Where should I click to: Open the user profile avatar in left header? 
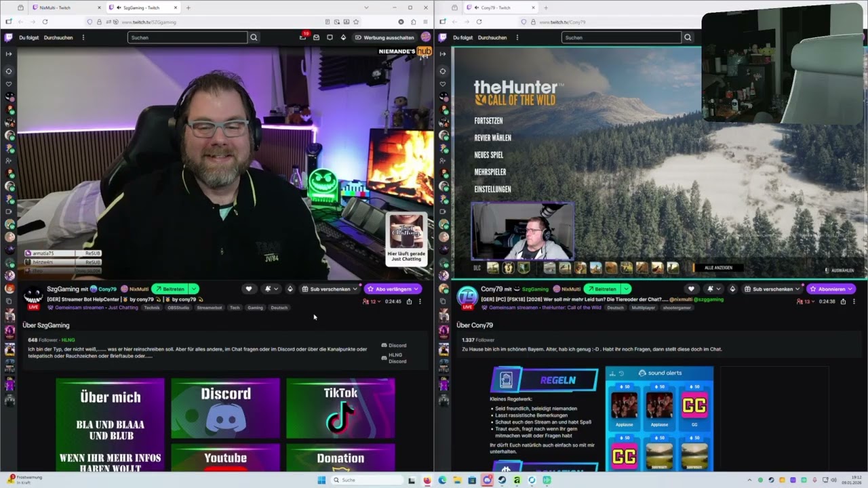426,37
